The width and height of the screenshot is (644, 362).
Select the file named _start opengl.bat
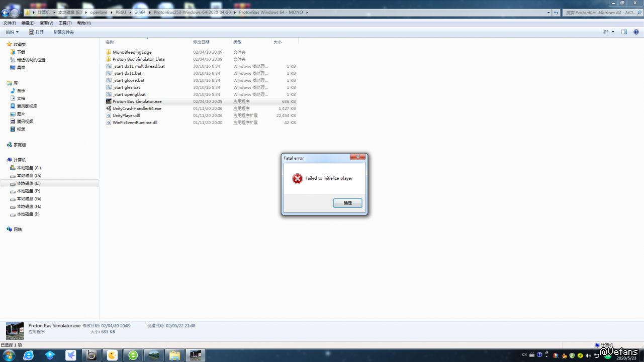tap(129, 94)
